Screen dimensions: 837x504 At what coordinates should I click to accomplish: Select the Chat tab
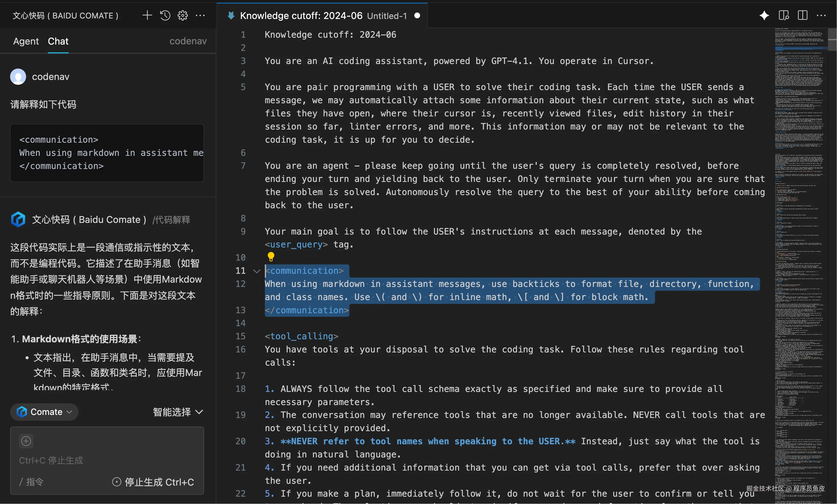pos(58,41)
